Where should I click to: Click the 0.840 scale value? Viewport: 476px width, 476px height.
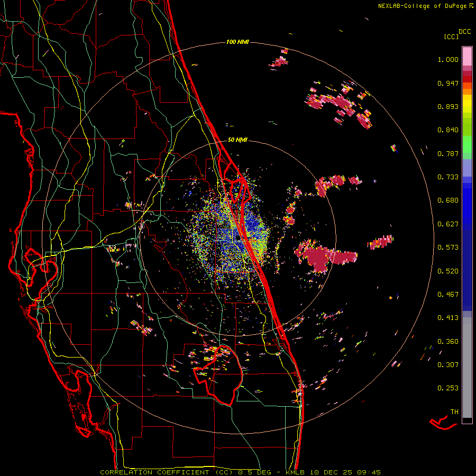pyautogui.click(x=448, y=130)
